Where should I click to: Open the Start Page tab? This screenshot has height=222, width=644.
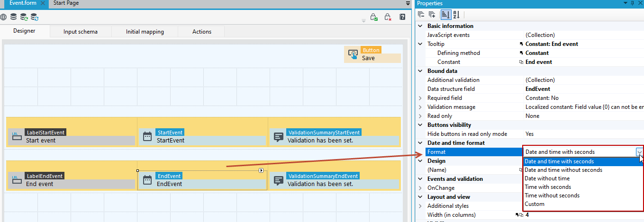tap(66, 3)
